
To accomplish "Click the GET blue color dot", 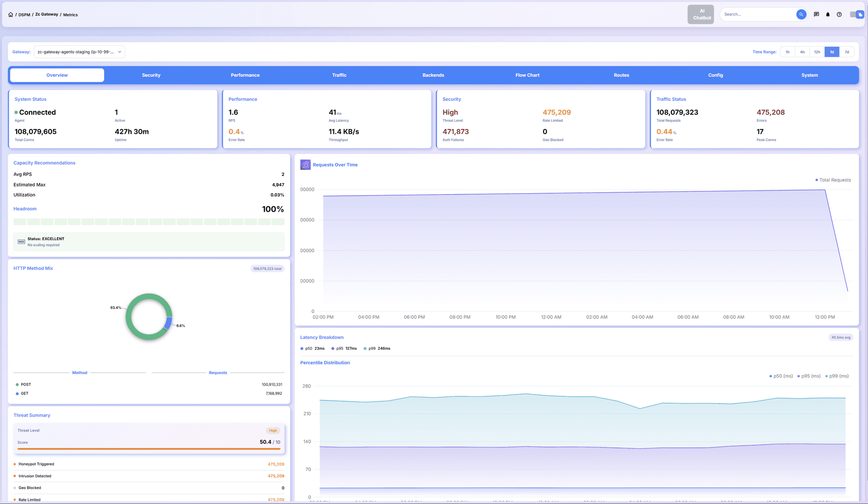I will (x=17, y=394).
